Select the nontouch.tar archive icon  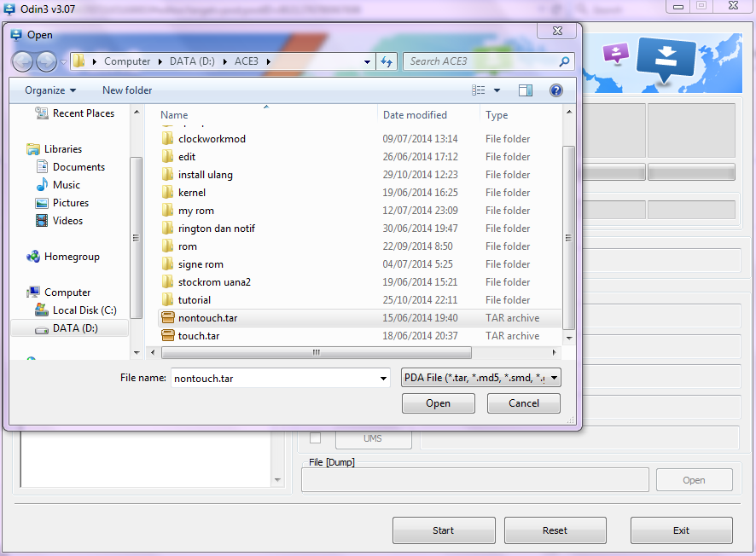click(168, 318)
